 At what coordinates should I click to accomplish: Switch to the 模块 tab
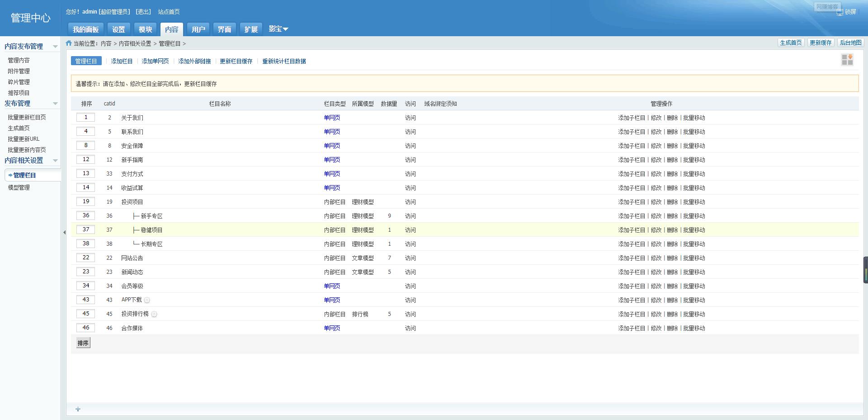click(145, 29)
